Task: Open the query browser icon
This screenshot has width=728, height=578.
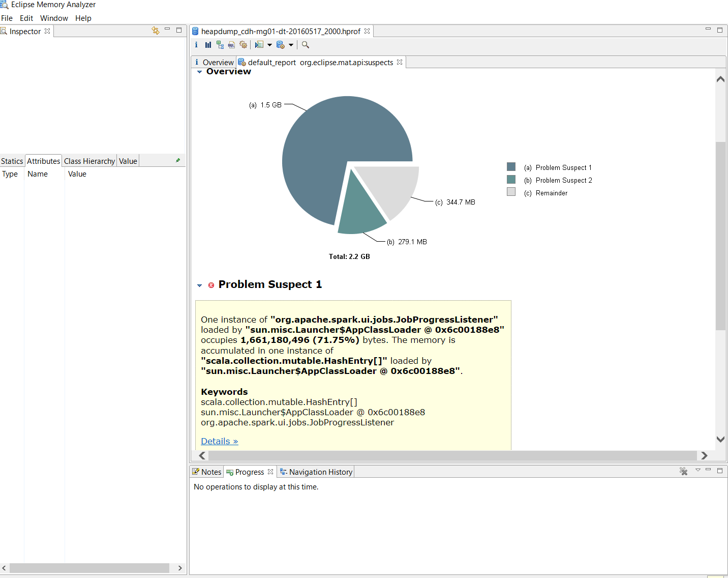Action: coord(259,45)
